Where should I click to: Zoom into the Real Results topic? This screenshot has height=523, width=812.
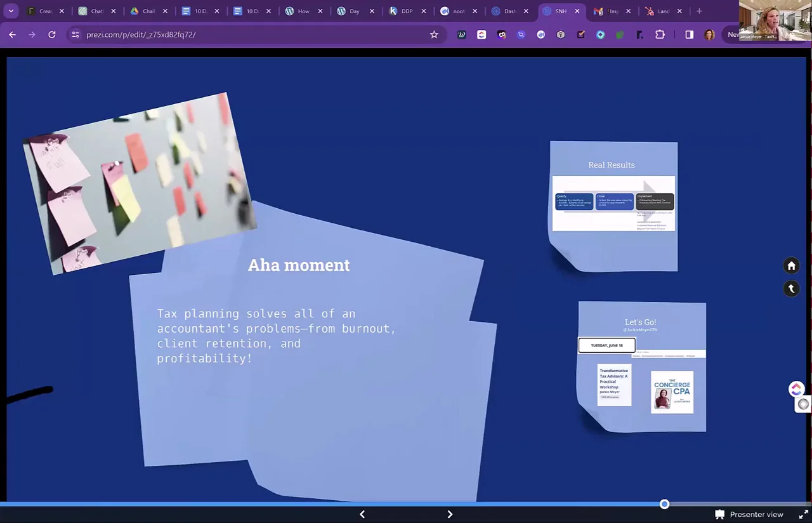point(613,206)
